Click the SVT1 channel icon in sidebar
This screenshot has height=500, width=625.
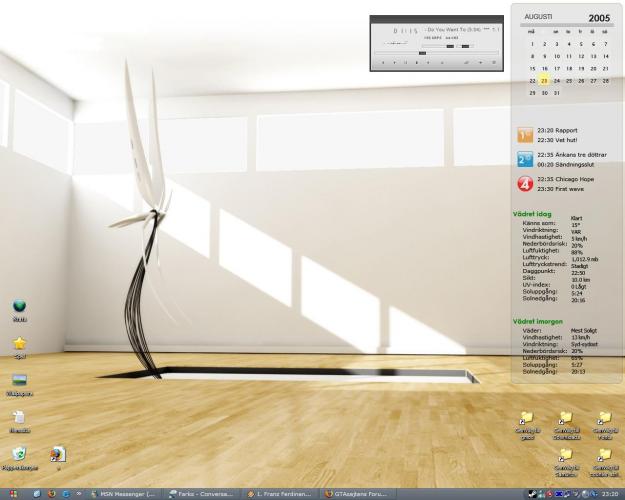[525, 135]
